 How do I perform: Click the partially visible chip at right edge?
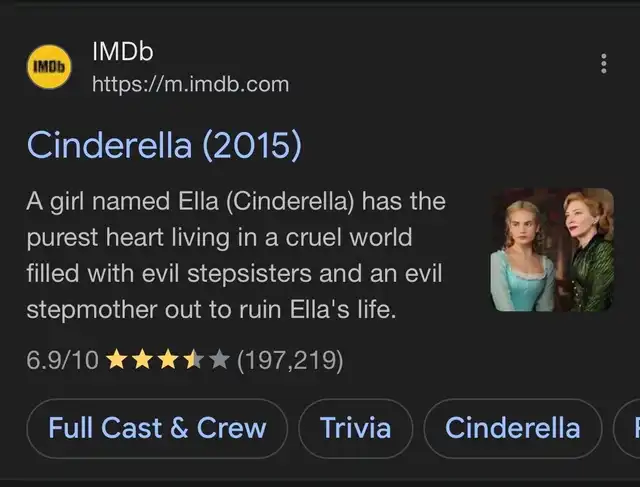click(627, 428)
